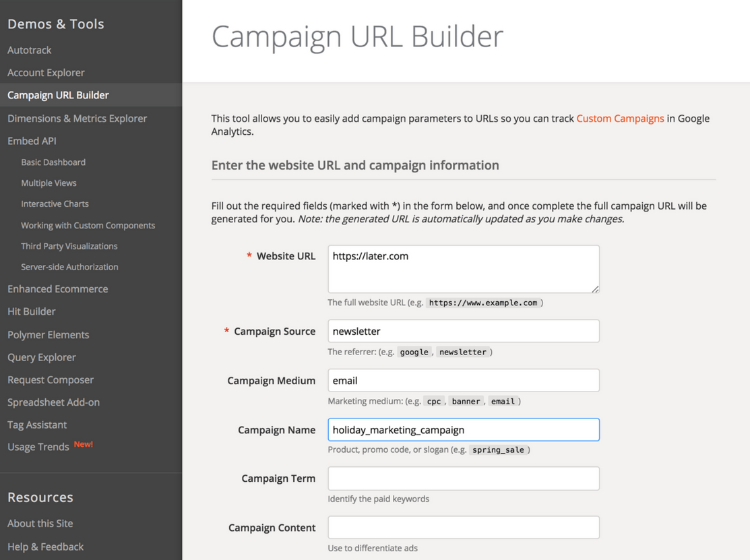Open the Embed API section
The width and height of the screenshot is (750, 560).
click(x=32, y=141)
